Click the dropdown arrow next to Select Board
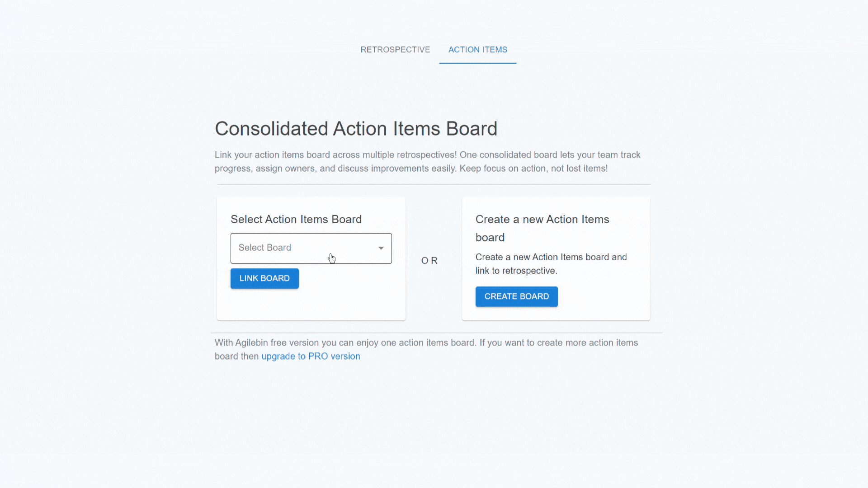 pos(380,248)
